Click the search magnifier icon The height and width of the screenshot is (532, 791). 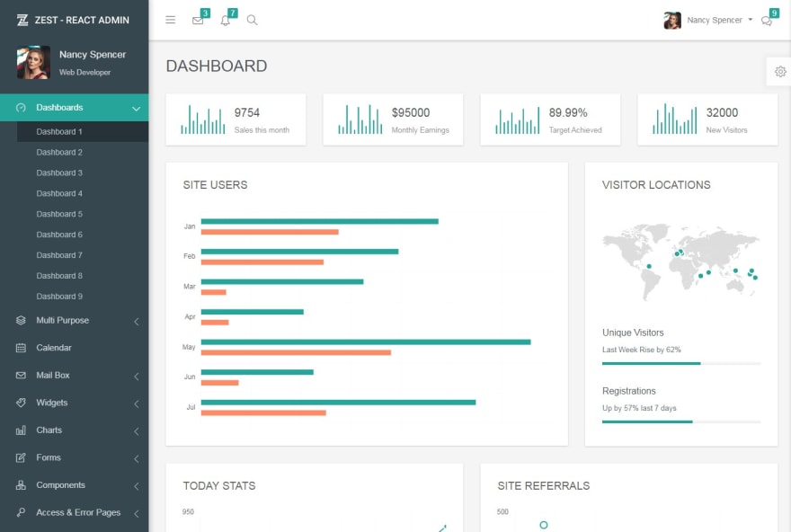[x=253, y=20]
